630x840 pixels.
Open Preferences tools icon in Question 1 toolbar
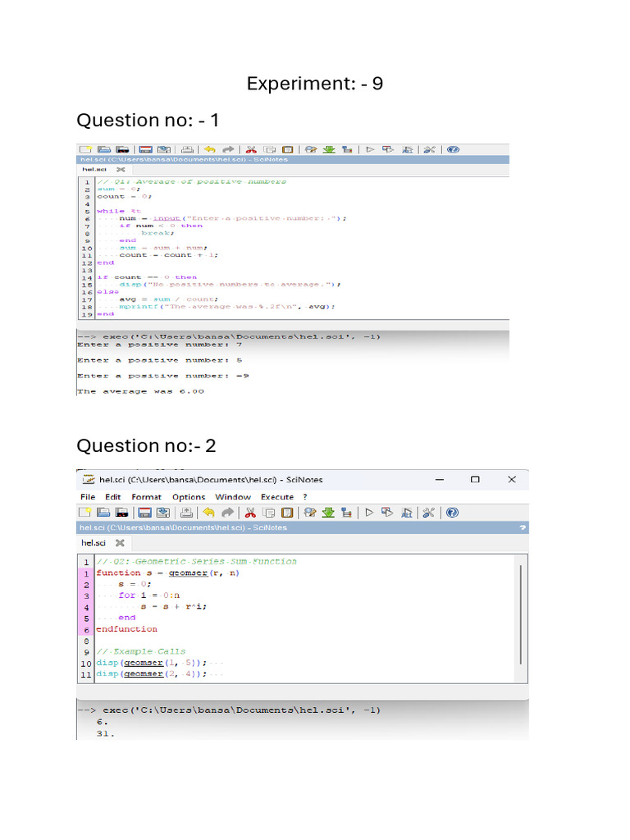429,149
